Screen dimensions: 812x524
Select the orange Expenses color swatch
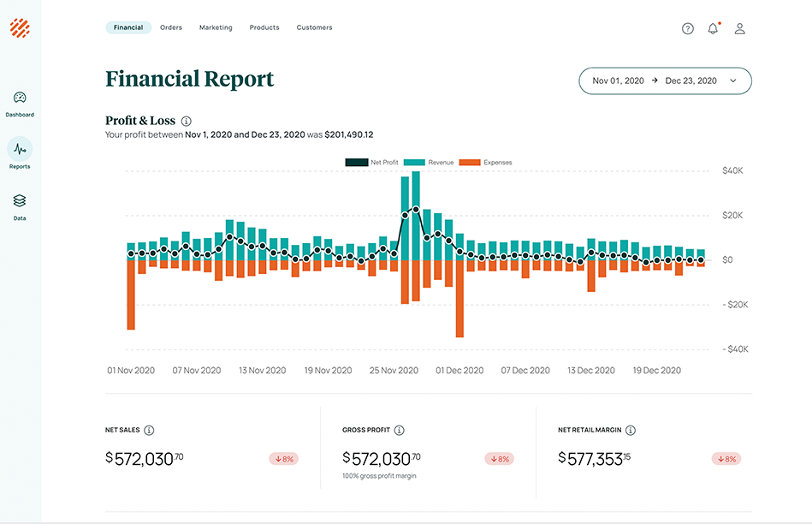click(x=468, y=162)
